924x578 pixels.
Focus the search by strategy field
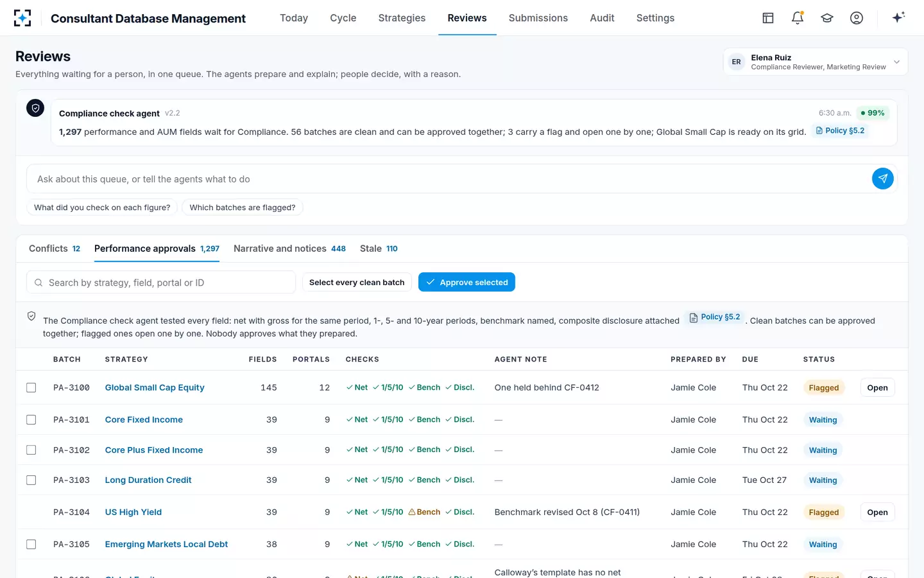click(x=161, y=283)
